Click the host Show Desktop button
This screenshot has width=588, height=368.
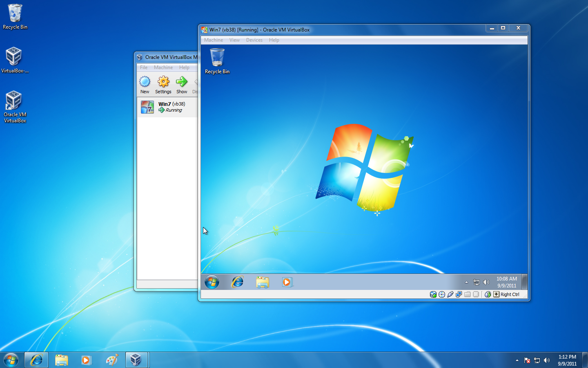pos(585,360)
